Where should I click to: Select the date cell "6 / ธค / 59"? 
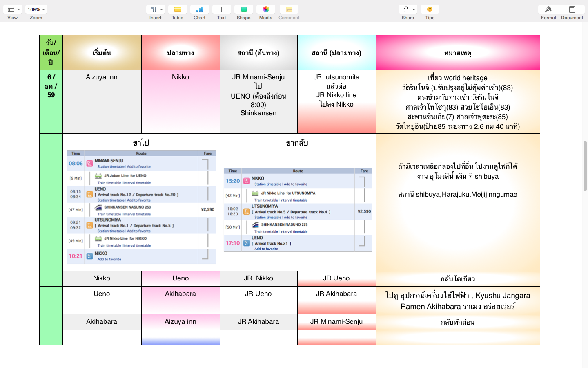point(51,101)
